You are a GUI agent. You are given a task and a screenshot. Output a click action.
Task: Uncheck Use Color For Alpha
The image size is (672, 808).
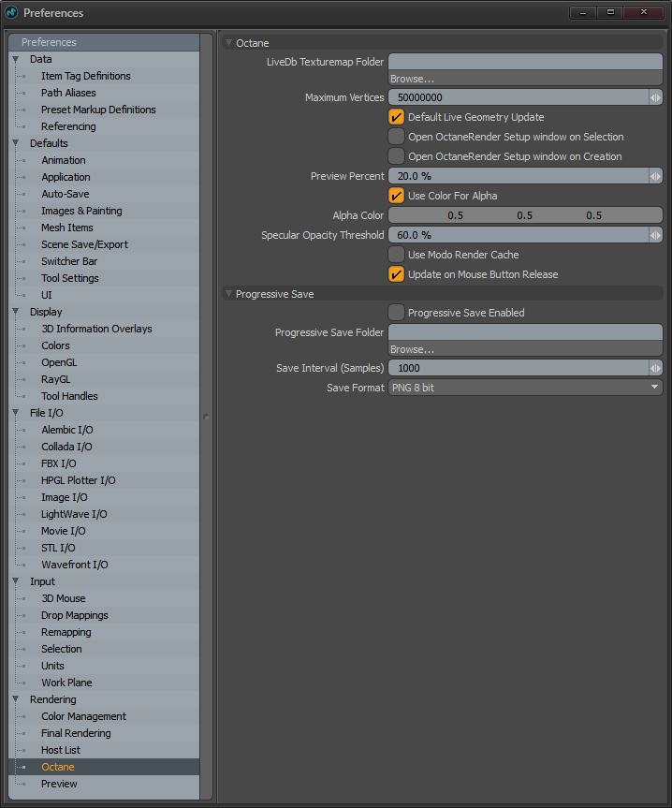coord(397,196)
